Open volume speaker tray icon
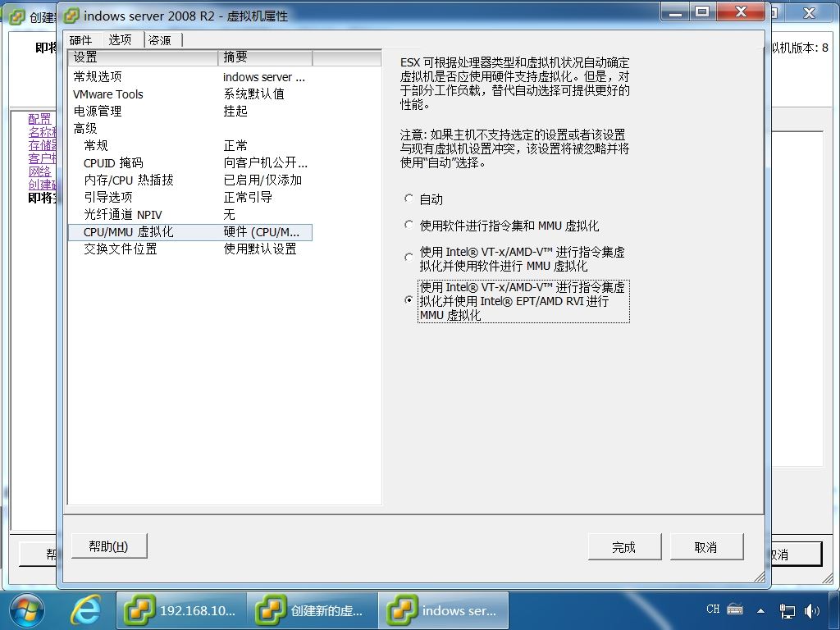The image size is (840, 630). pyautogui.click(x=812, y=610)
